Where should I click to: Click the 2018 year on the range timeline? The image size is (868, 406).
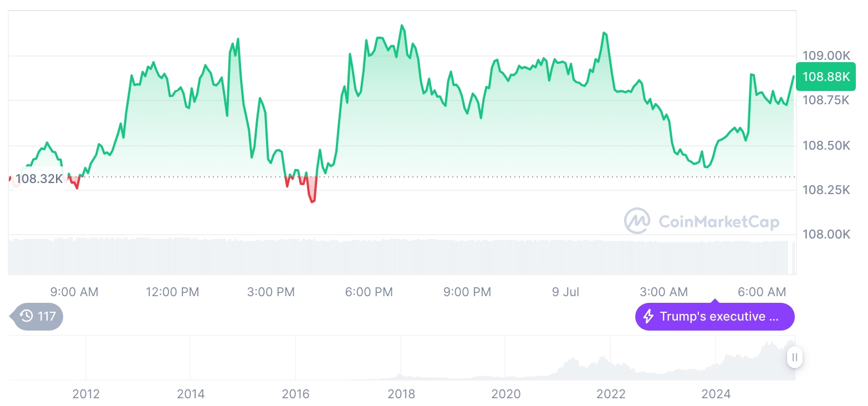[401, 394]
